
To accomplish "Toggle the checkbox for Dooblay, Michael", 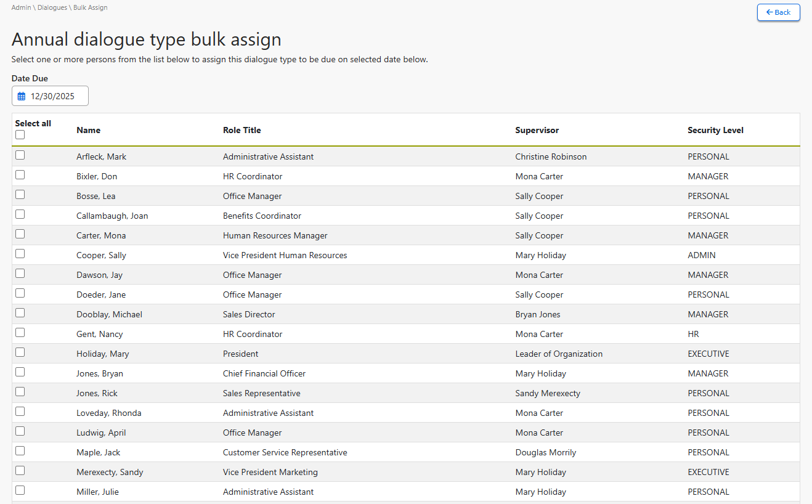I will (20, 313).
